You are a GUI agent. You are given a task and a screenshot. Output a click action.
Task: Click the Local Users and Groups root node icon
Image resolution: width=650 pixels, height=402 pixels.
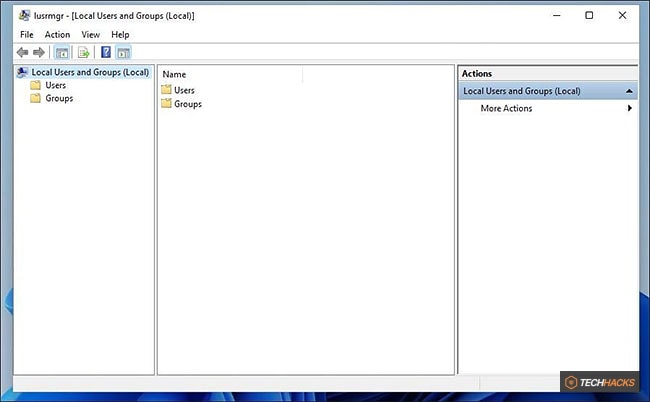[x=22, y=73]
